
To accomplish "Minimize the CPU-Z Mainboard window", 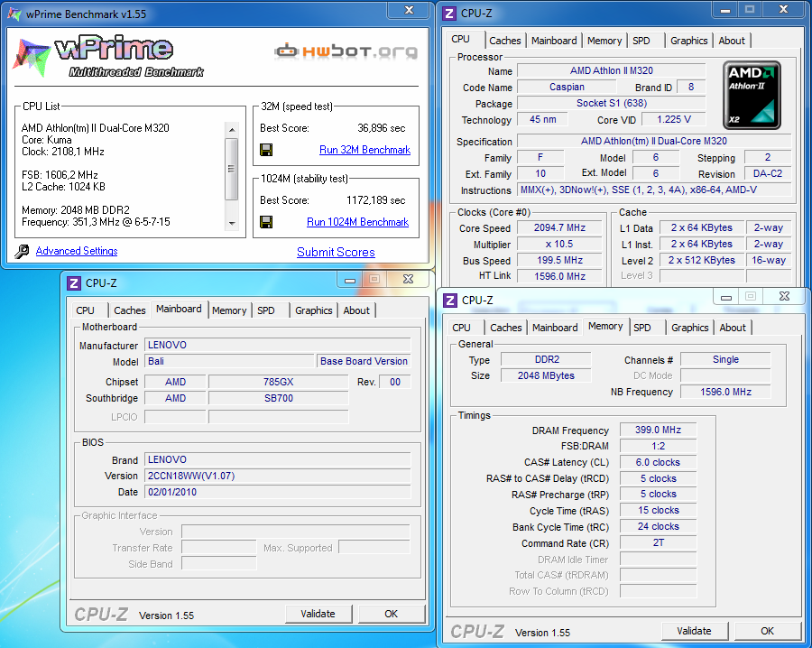I will tap(350, 280).
